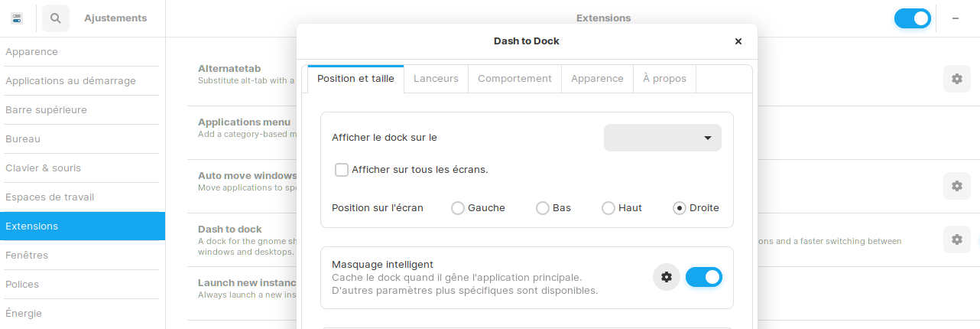980x329 pixels.
Task: Switch to the Comportement tab
Action: coord(514,79)
